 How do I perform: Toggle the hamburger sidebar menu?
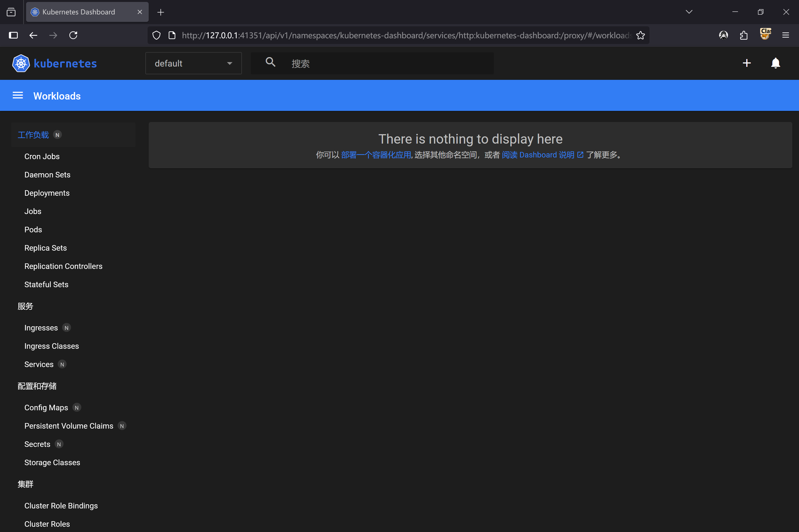pyautogui.click(x=18, y=95)
